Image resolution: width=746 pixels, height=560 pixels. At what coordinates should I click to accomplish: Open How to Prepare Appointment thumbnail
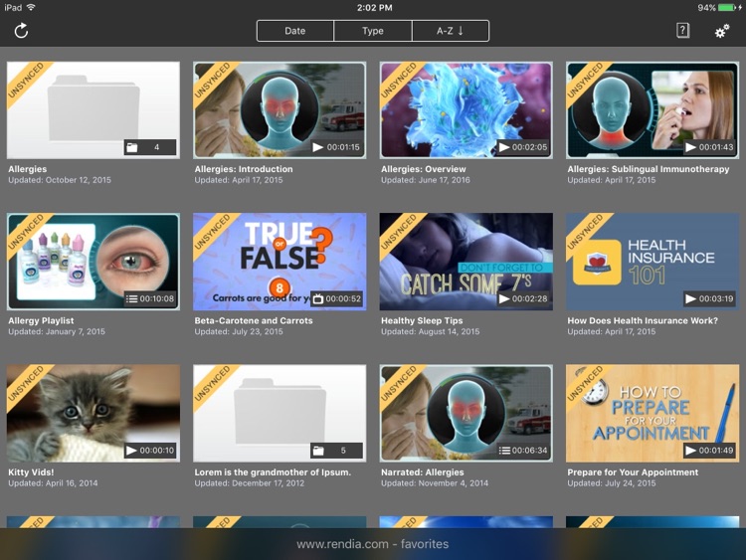(x=653, y=413)
